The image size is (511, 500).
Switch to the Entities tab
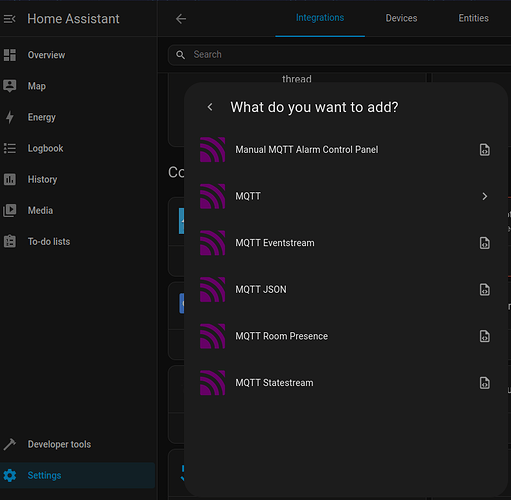(x=473, y=18)
